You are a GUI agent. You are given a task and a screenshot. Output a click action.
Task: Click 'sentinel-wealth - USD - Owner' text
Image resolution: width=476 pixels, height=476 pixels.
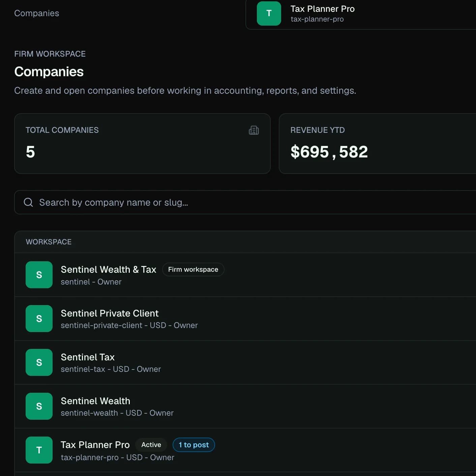click(x=117, y=413)
